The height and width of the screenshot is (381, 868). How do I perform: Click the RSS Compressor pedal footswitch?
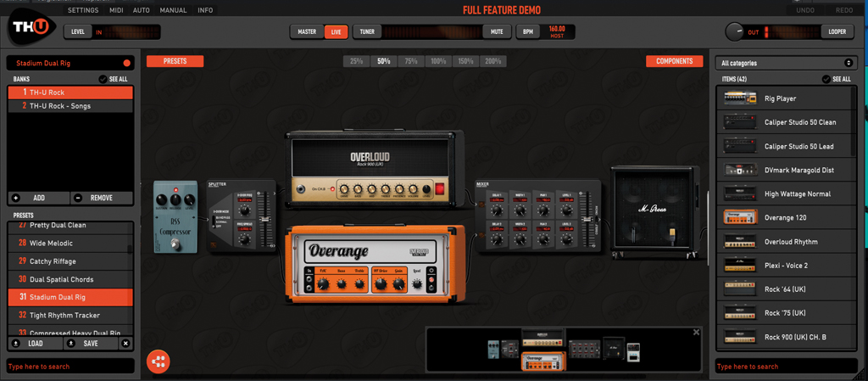click(175, 243)
